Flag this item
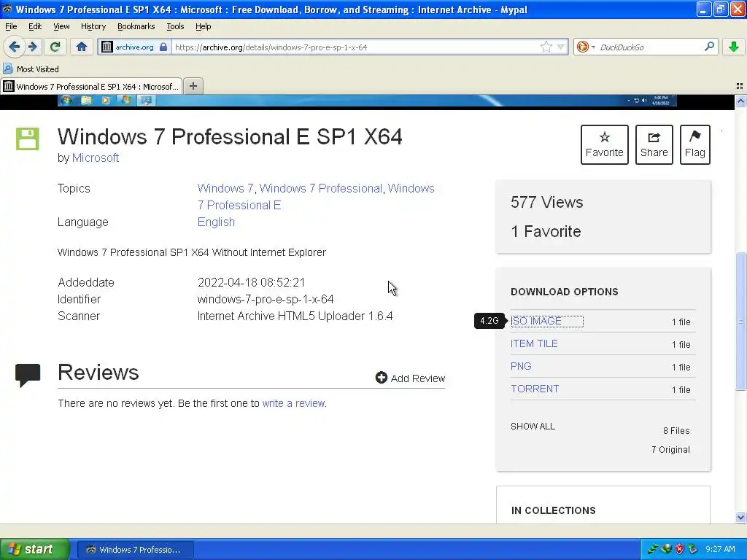 [695, 145]
